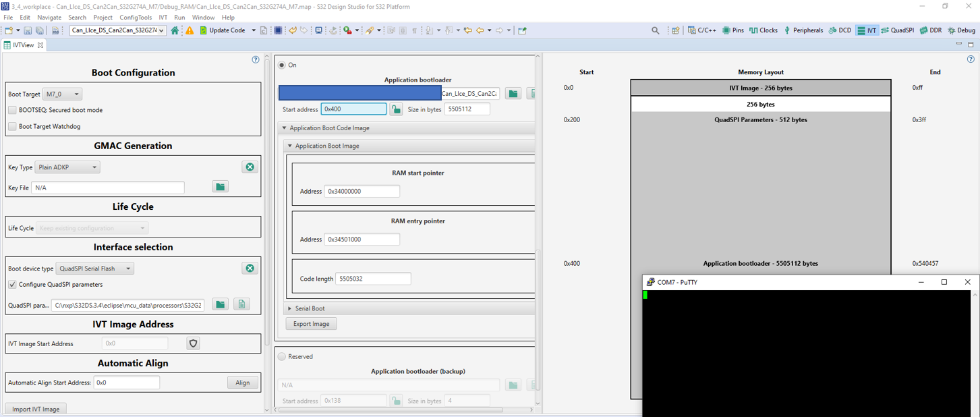Close the IVTView tab
The width and height of the screenshot is (980, 419).
[40, 45]
